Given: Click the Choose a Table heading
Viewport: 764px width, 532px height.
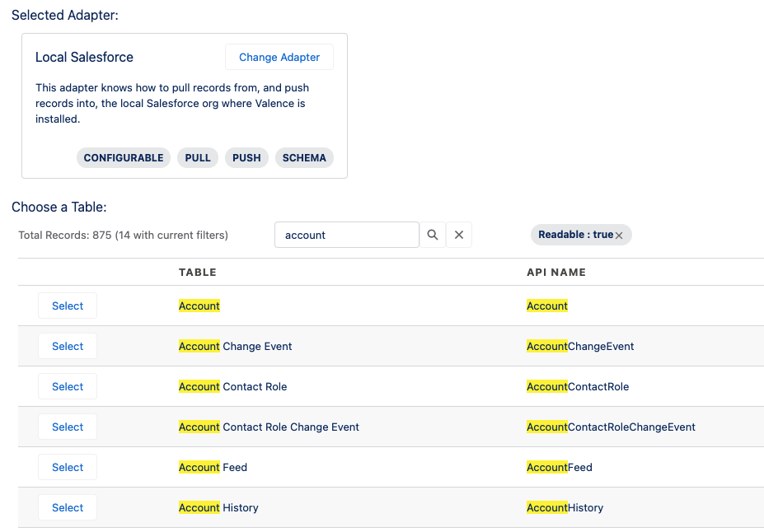Looking at the screenshot, I should coord(59,207).
